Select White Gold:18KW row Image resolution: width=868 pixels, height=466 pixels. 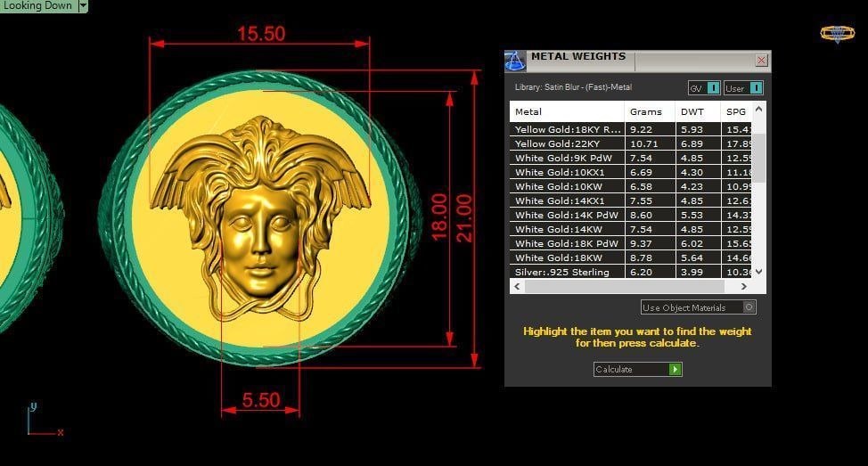[631, 258]
